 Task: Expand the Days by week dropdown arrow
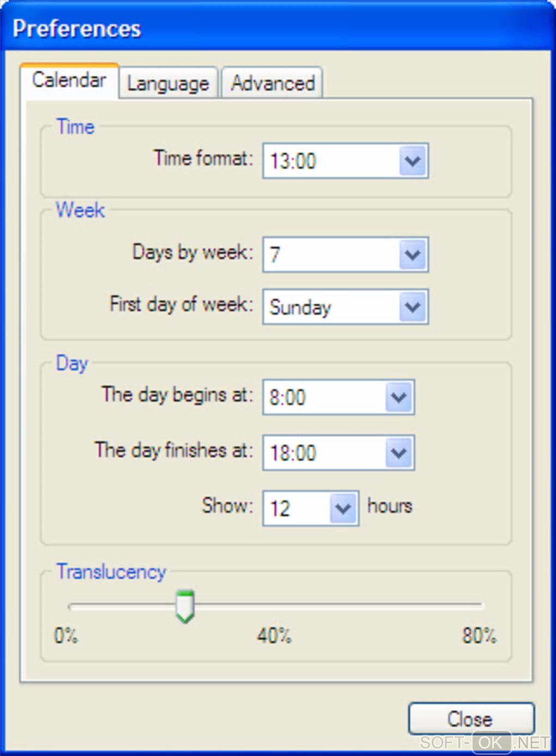pyautogui.click(x=413, y=255)
